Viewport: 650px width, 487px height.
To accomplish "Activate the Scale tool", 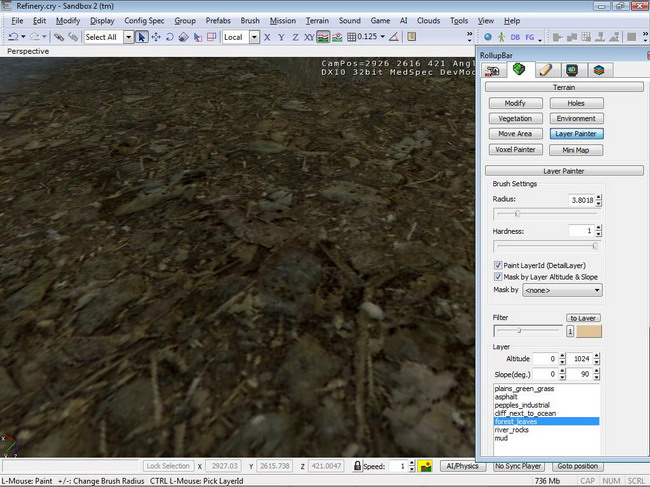I will click(183, 37).
